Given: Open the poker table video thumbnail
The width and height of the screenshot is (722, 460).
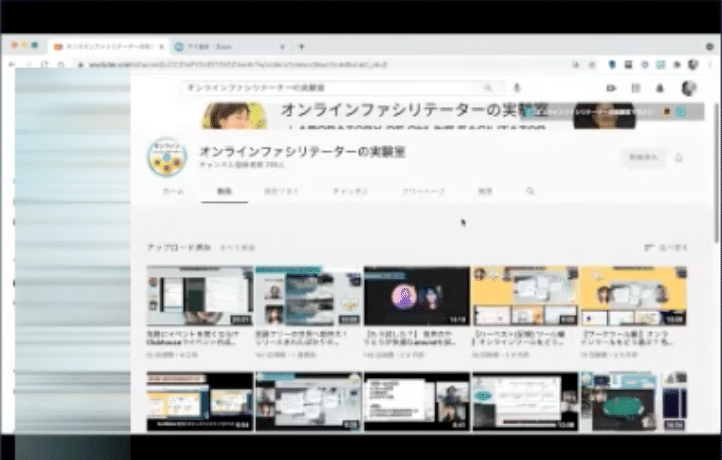Looking at the screenshot, I should 634,402.
